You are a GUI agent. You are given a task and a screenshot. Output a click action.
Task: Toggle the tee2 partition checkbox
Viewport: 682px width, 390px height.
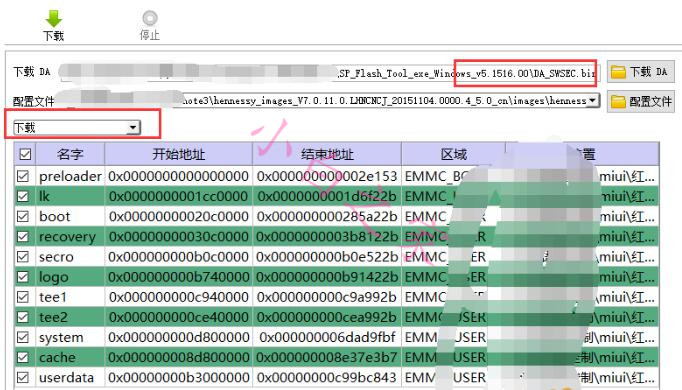click(23, 317)
